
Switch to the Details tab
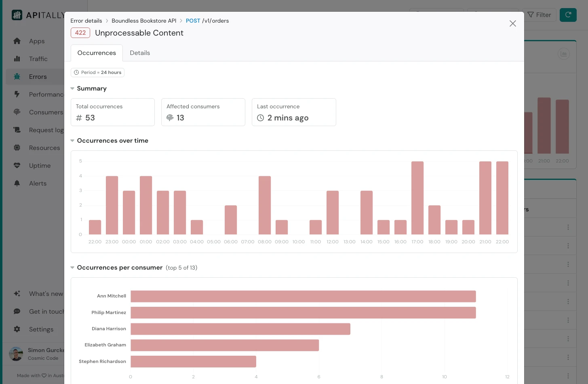click(140, 53)
